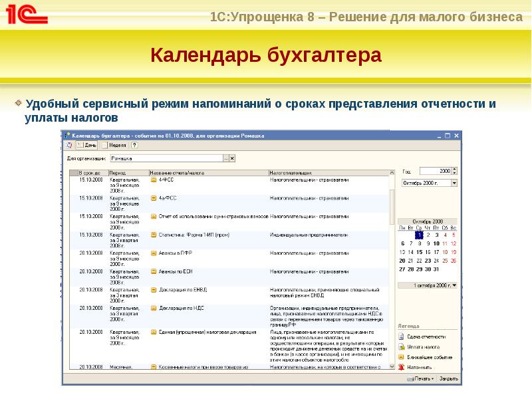
Task: Click Индивидуальные предприниматели taxpayer cell
Action: pyautogui.click(x=309, y=235)
